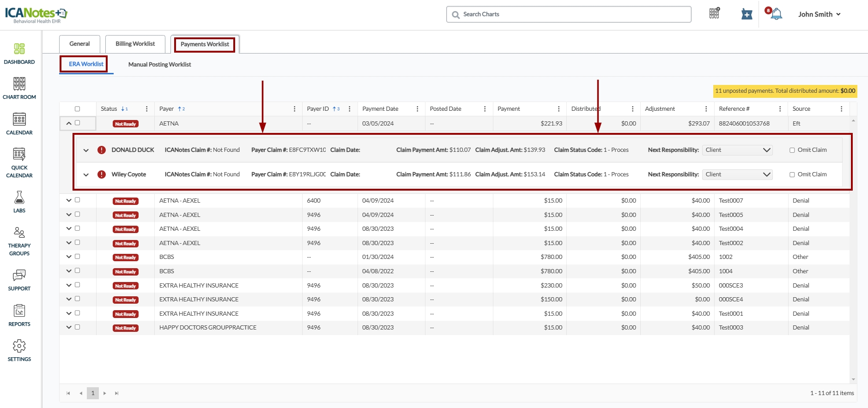Screen dimensions: 868x408
Task: Open the Manual Posting Worklist tab
Action: click(159, 65)
